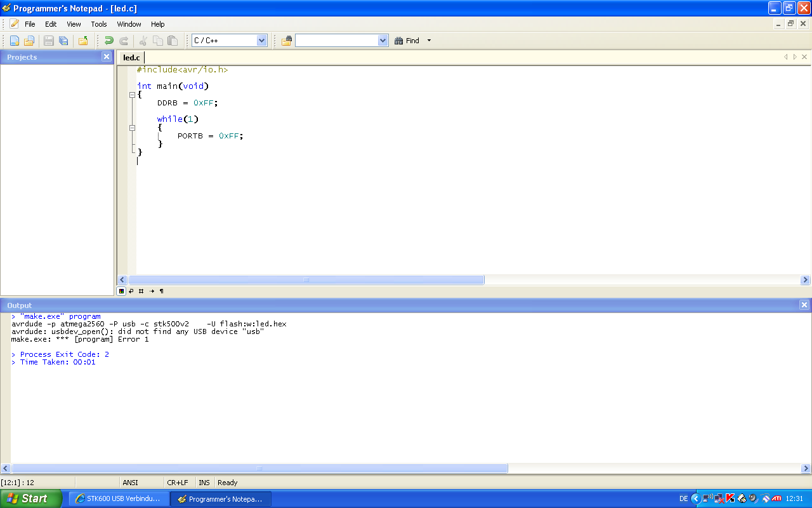The image size is (812, 508).
Task: Close the Output panel
Action: click(x=804, y=305)
